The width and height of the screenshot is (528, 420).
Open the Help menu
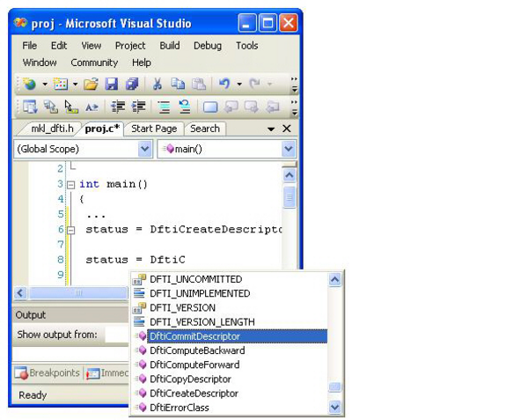(142, 63)
